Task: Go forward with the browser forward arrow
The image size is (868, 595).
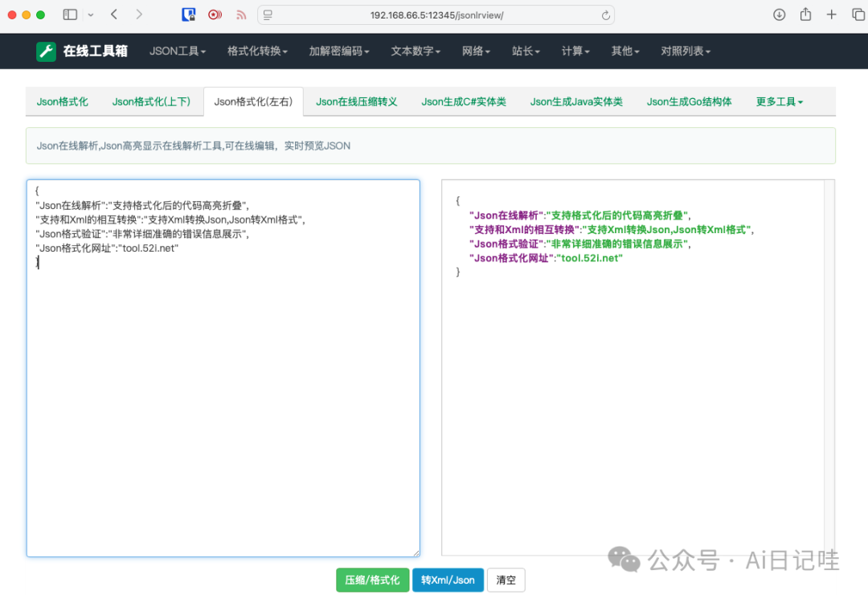Action: point(139,15)
